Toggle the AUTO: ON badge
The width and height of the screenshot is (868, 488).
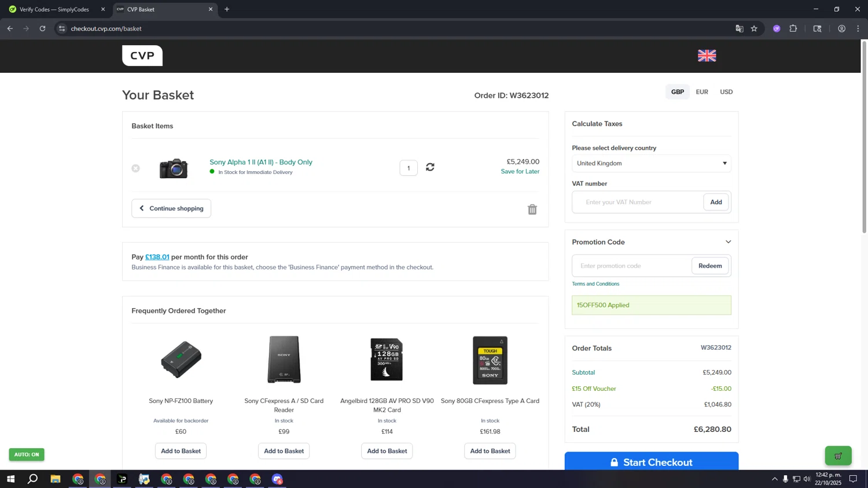[x=27, y=454]
